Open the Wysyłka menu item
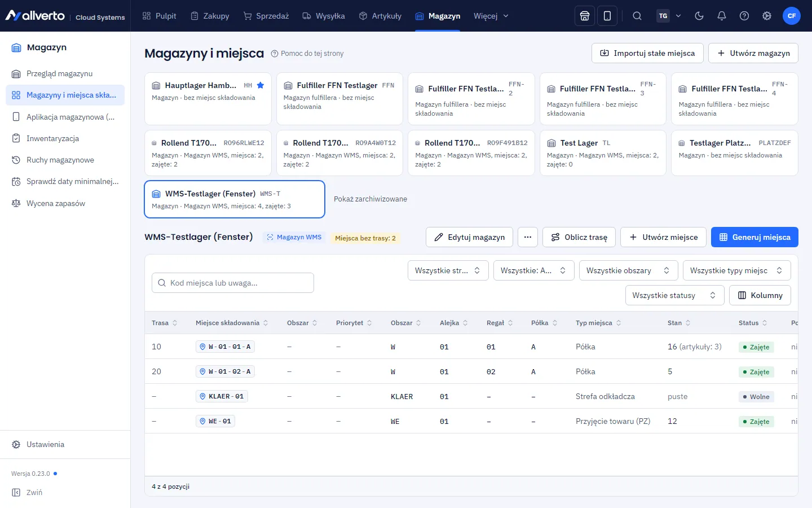Image resolution: width=812 pixels, height=508 pixels. click(x=324, y=16)
